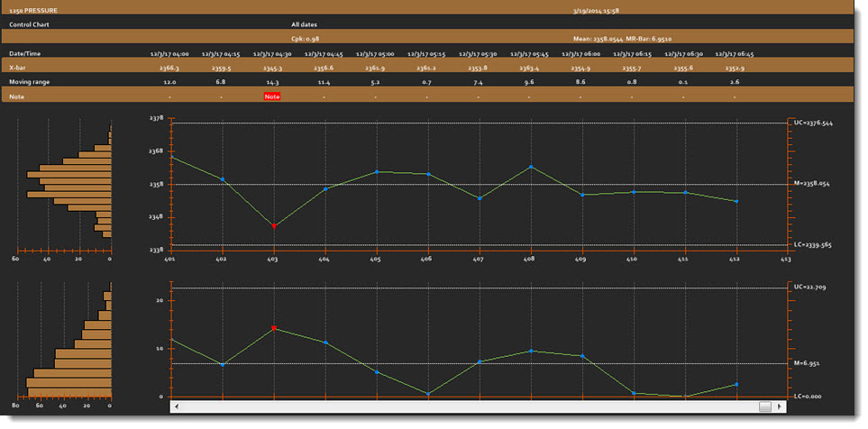Click the 1250 PRESSURE title bar

tap(36, 10)
